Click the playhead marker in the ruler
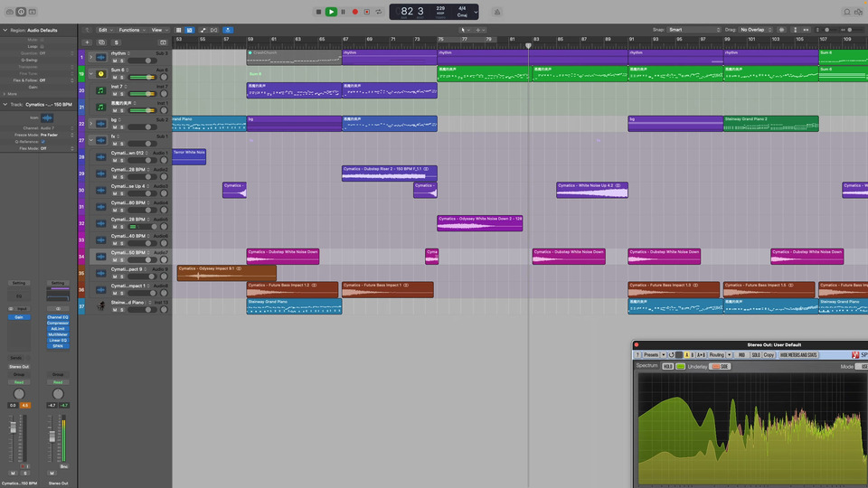 529,46
